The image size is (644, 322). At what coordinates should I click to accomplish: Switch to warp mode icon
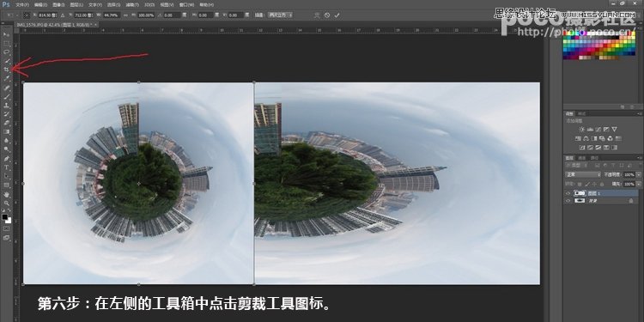(317, 15)
